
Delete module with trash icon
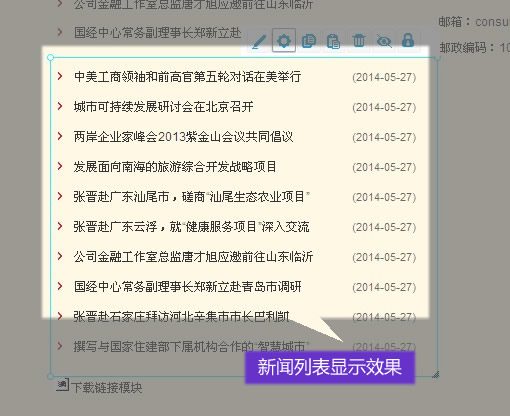click(359, 41)
